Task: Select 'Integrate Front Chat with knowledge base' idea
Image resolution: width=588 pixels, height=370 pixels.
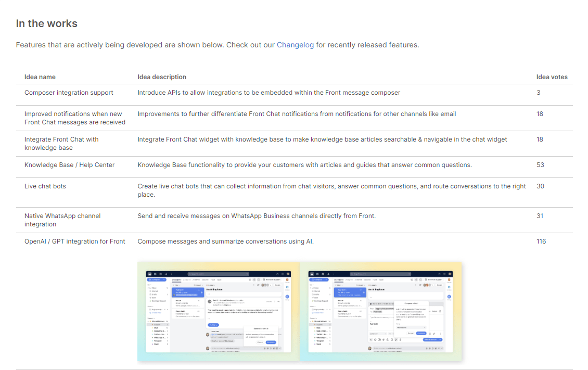Action: (61, 144)
